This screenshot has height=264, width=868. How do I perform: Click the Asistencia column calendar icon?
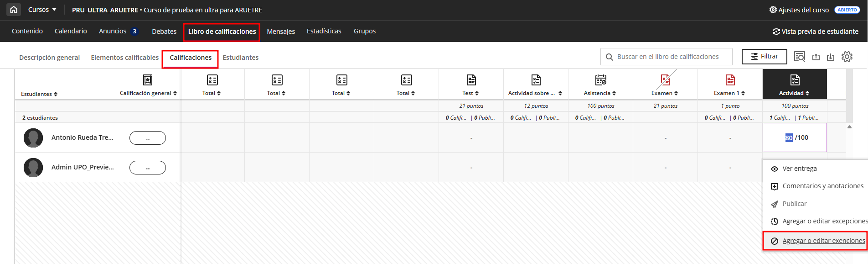pos(600,80)
